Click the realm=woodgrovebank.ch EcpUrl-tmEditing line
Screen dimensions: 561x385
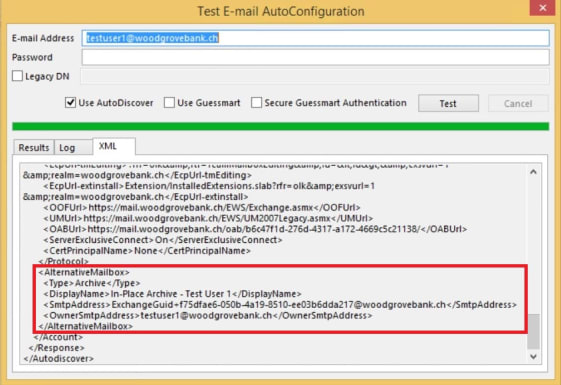[x=137, y=175]
